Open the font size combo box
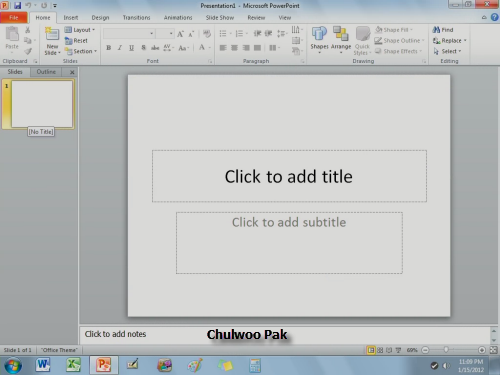This screenshot has height=375, width=500. click(x=165, y=33)
